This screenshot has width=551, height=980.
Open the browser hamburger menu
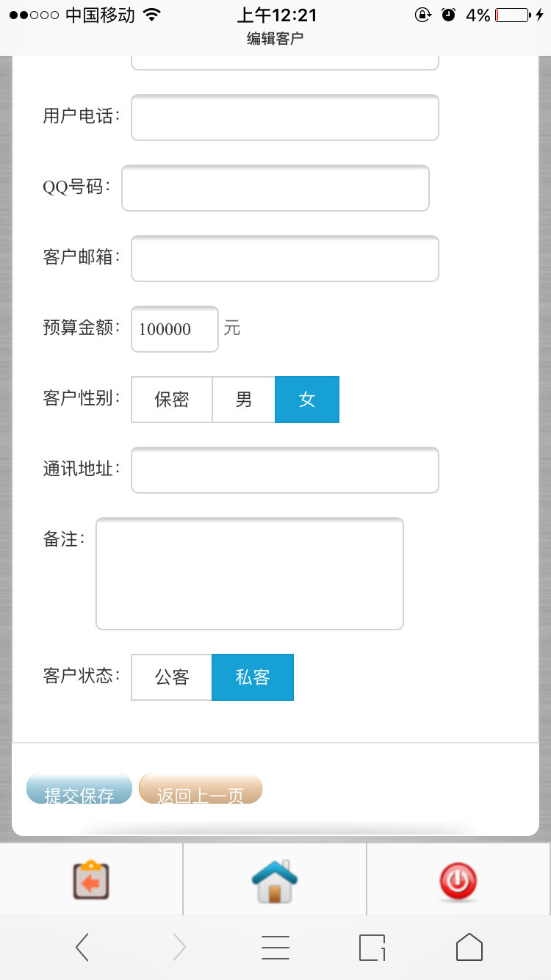(275, 948)
